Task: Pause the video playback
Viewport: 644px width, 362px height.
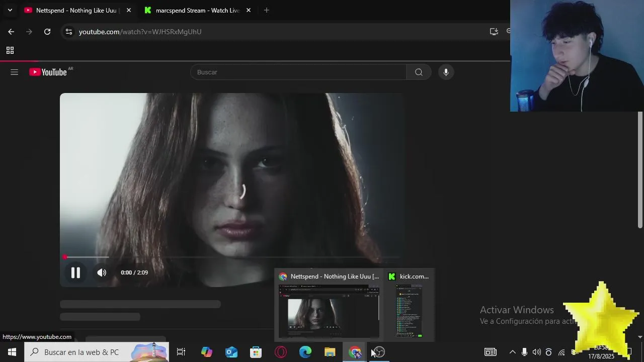Action: click(75, 273)
